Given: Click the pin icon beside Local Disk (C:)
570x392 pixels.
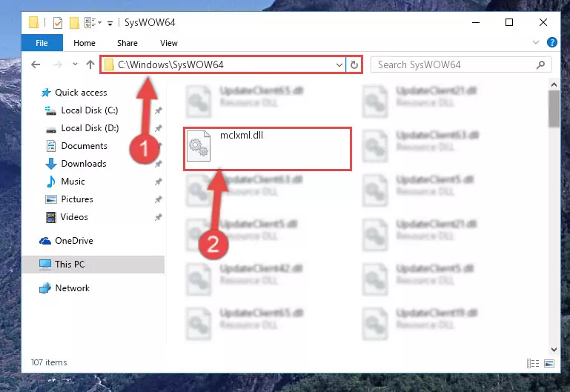Looking at the screenshot, I should pos(158,110).
